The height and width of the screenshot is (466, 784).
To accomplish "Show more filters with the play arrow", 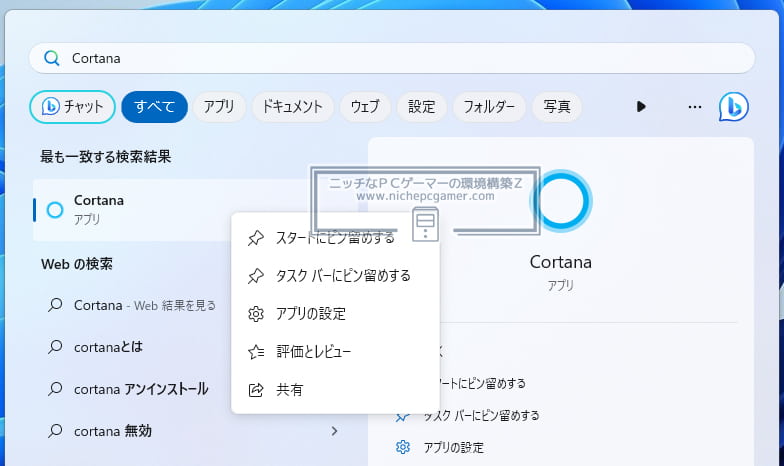I will [641, 106].
